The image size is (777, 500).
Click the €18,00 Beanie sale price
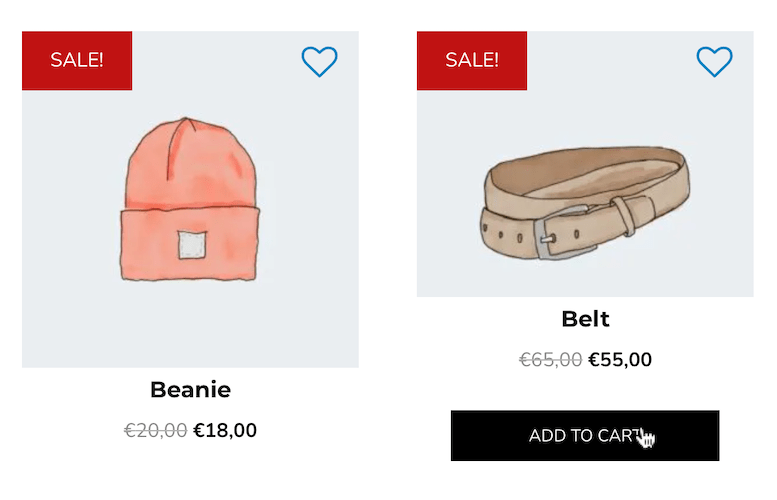click(225, 431)
